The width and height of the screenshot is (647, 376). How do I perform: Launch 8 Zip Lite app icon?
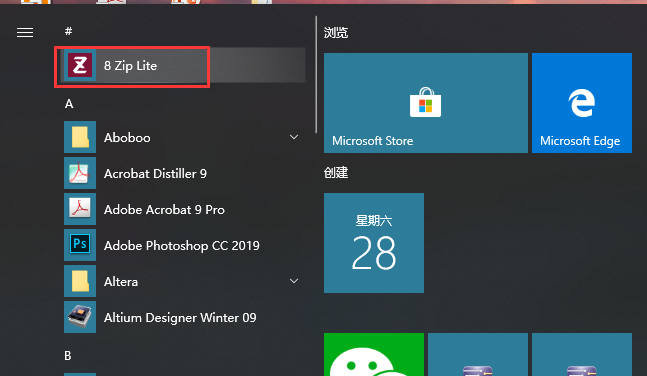tap(80, 65)
